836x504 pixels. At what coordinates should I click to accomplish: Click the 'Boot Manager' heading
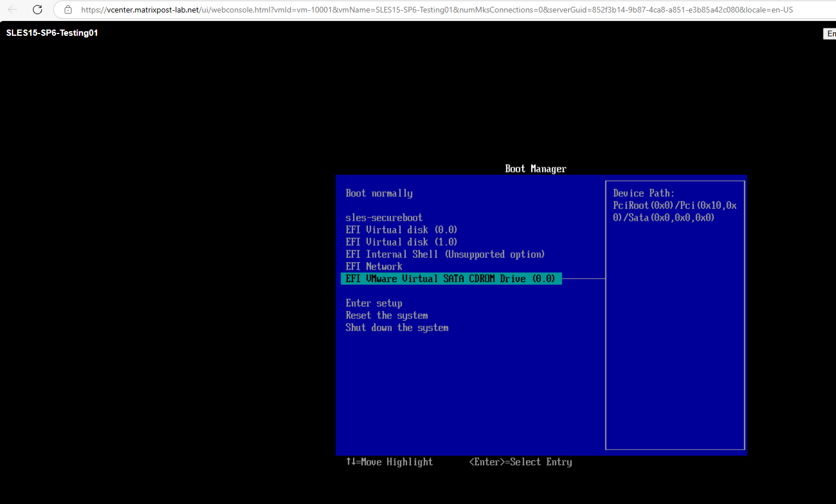[x=536, y=169]
